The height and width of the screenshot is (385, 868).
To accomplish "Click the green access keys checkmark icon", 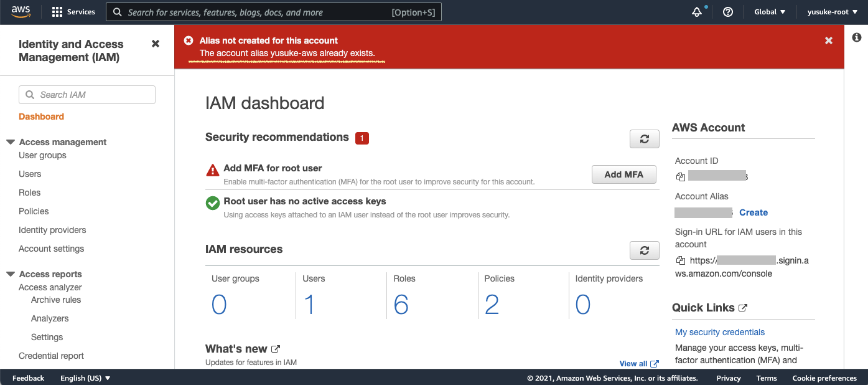I will pos(213,203).
